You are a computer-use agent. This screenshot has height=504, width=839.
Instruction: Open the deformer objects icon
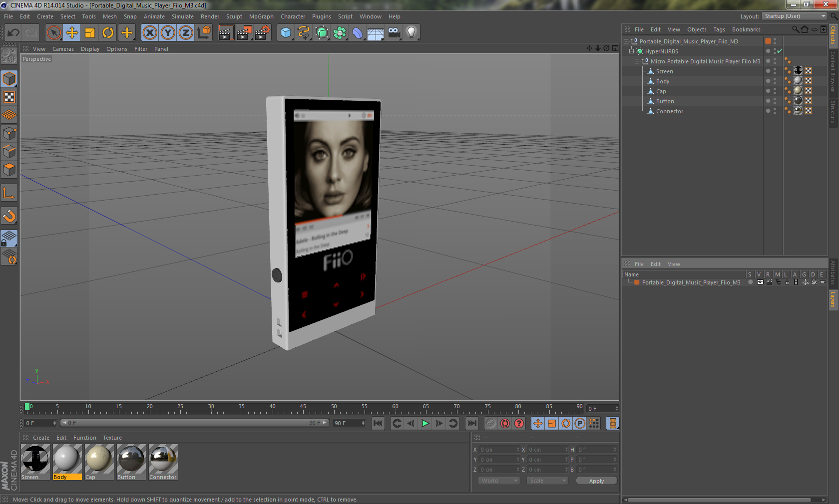358,33
